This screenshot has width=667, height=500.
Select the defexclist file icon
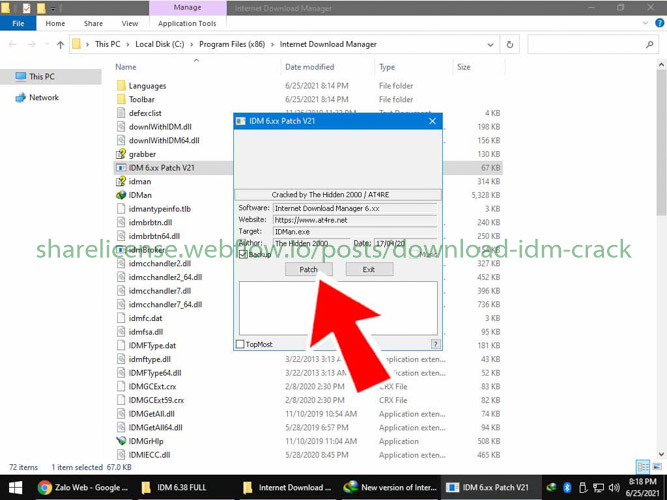click(121, 113)
